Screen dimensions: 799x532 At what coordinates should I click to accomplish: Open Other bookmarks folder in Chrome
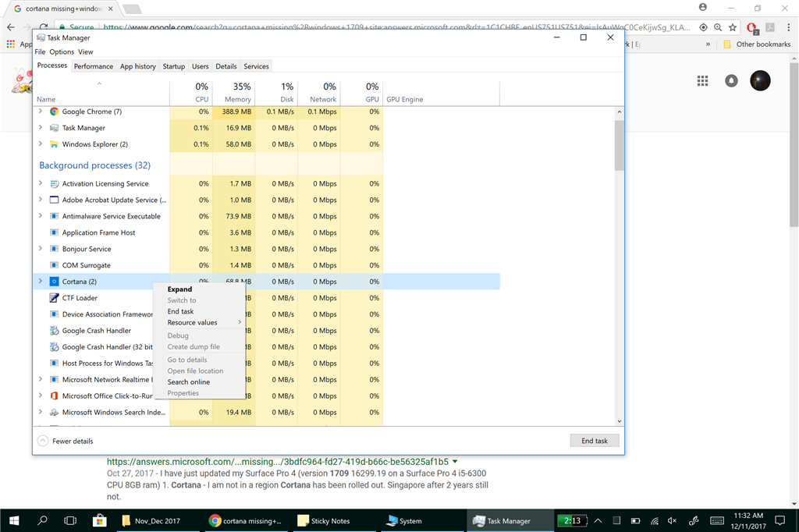click(757, 44)
